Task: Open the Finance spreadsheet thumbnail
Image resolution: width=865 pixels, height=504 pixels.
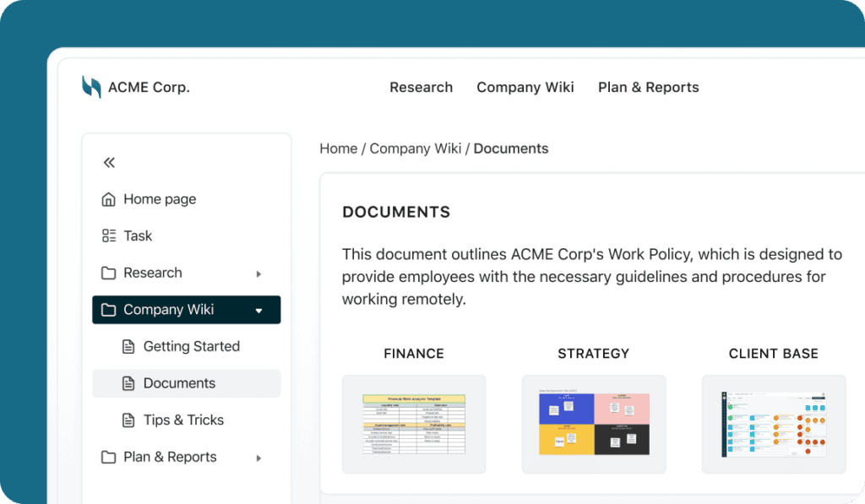Action: click(414, 424)
